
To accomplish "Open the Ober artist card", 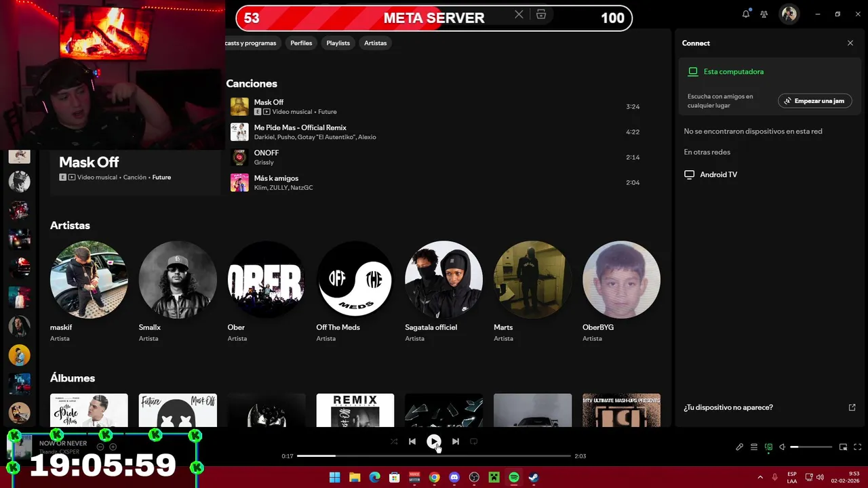I will click(x=267, y=291).
